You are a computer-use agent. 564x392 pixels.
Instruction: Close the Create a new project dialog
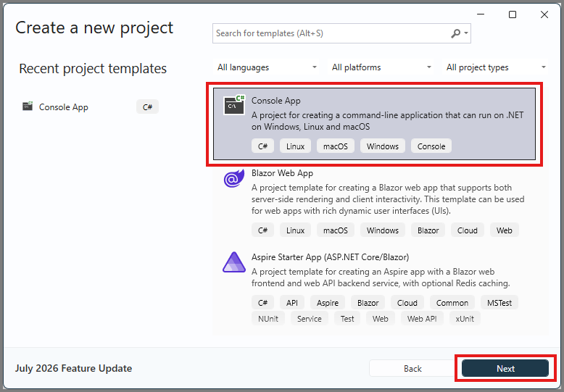[x=544, y=14]
